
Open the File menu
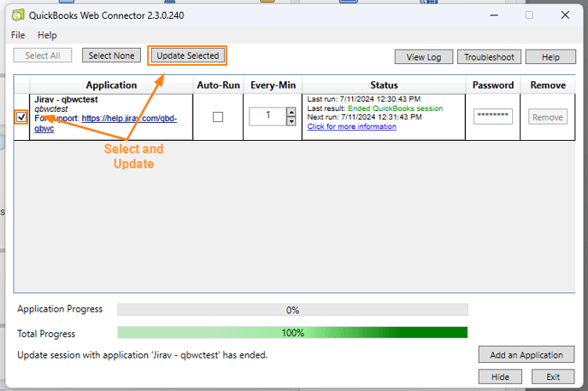click(x=18, y=35)
